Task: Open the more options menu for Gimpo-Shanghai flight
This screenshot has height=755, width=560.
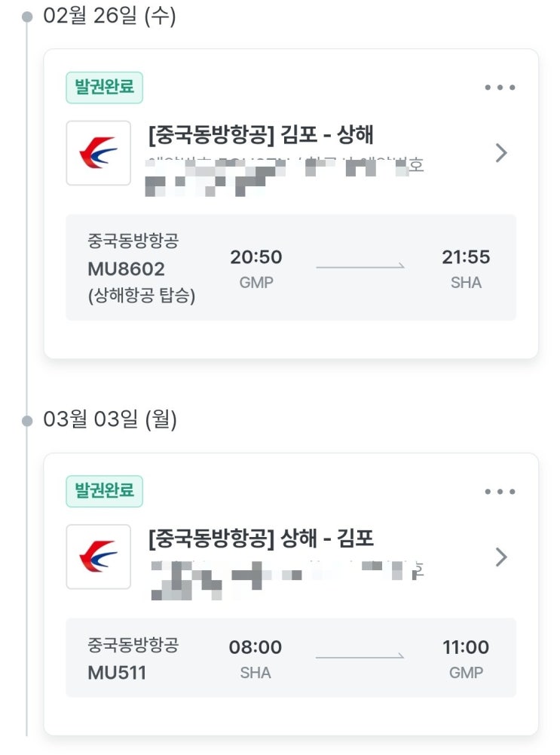Action: tap(500, 87)
